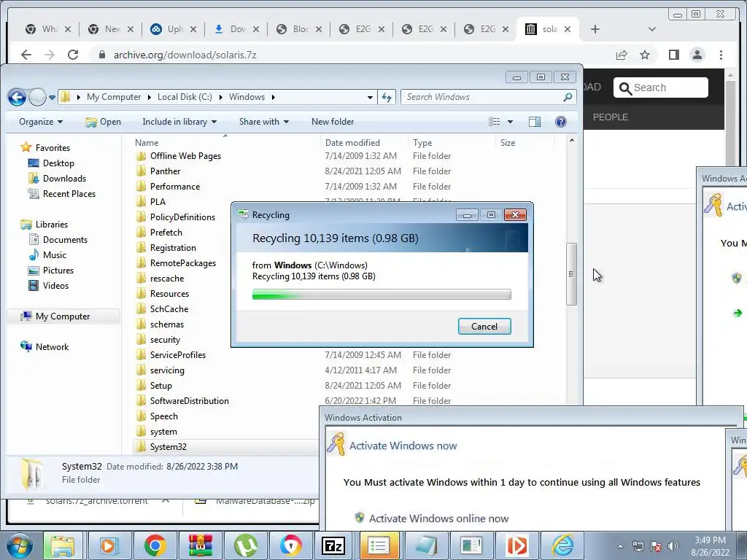Click the Chrome address bar URL
The width and height of the screenshot is (747, 560).
pos(185,55)
